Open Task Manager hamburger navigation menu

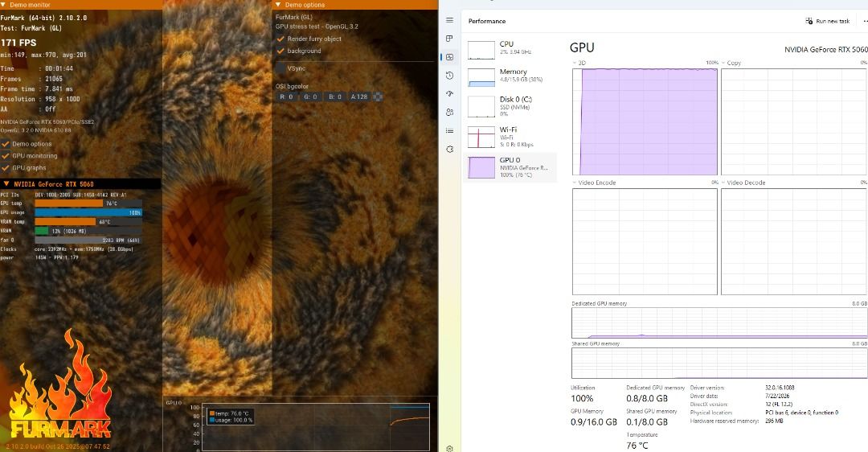pos(449,20)
